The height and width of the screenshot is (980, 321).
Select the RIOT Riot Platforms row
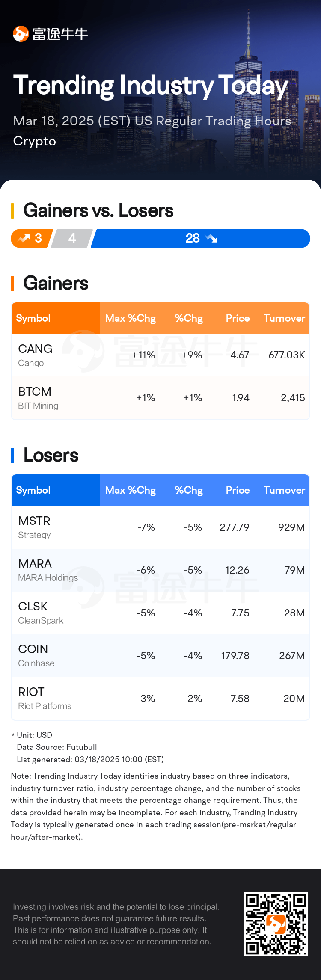(x=160, y=699)
